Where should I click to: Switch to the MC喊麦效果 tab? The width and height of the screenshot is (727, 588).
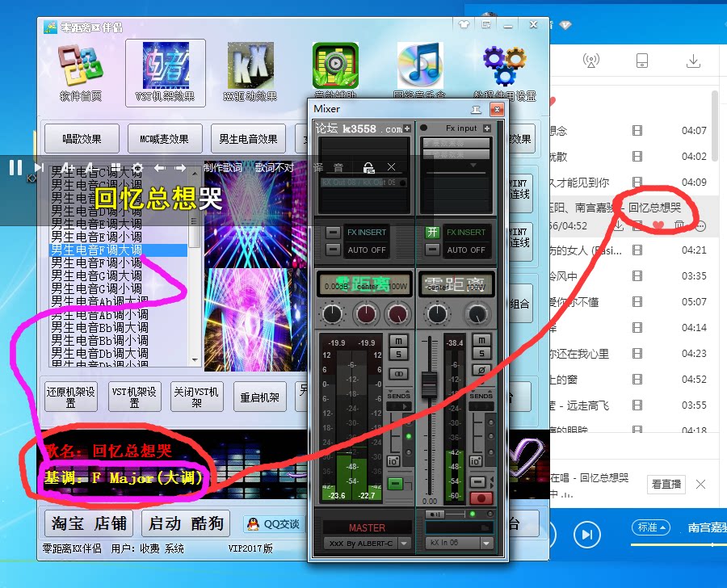pos(164,138)
